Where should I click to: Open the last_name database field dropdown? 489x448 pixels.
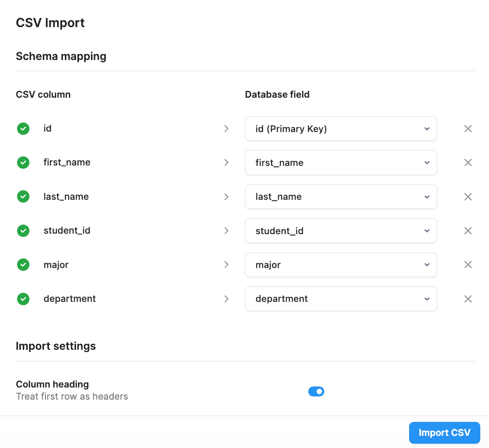tap(341, 197)
